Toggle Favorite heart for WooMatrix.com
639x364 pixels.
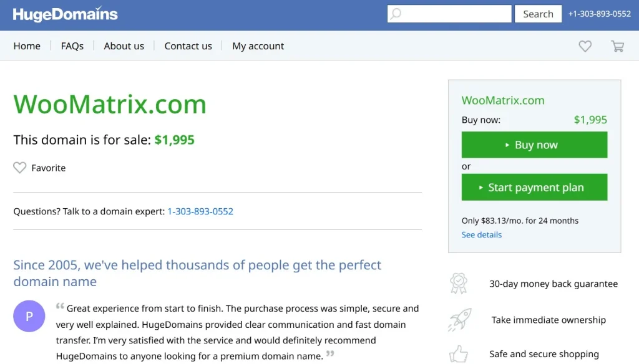pyautogui.click(x=20, y=168)
